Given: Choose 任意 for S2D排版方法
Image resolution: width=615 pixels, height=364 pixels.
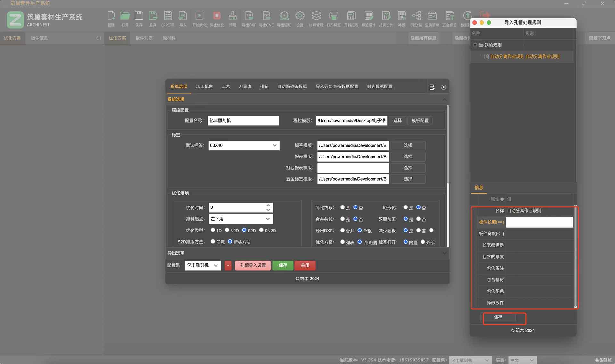Looking at the screenshot, I should coord(213,242).
